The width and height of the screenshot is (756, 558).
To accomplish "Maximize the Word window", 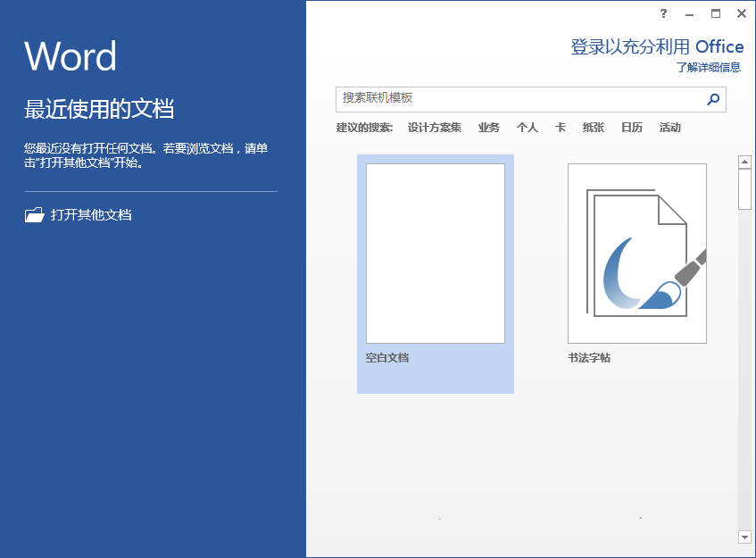I will pos(716,13).
